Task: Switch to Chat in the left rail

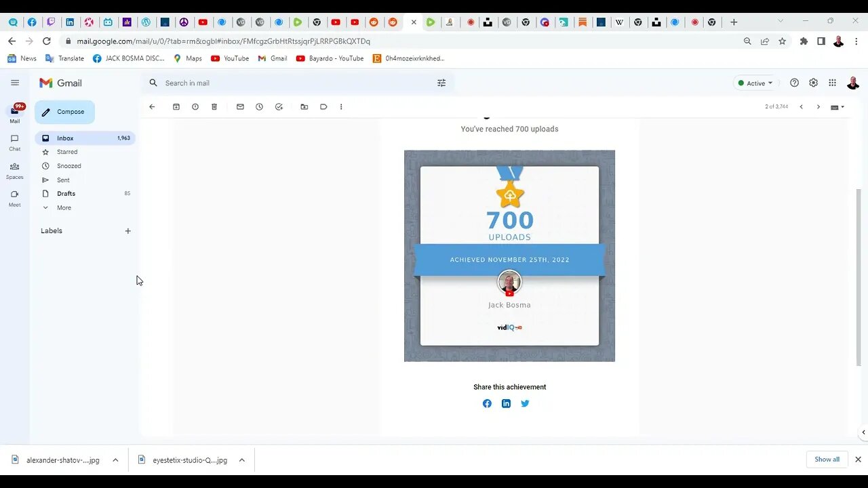Action: (x=14, y=142)
